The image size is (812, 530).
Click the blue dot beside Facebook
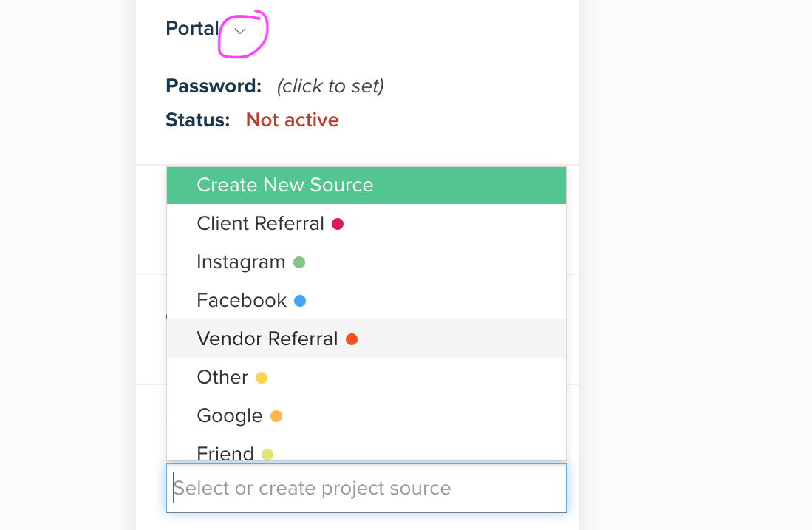coord(300,301)
